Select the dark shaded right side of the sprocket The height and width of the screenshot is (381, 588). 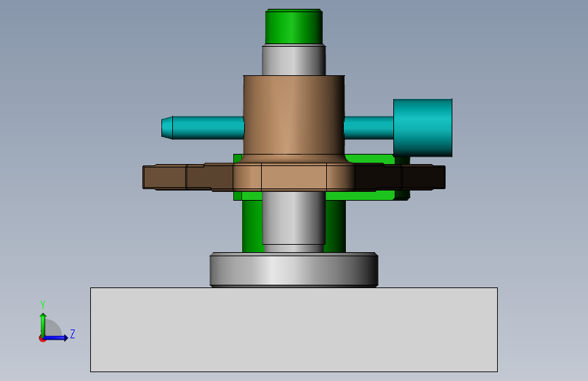pos(400,177)
